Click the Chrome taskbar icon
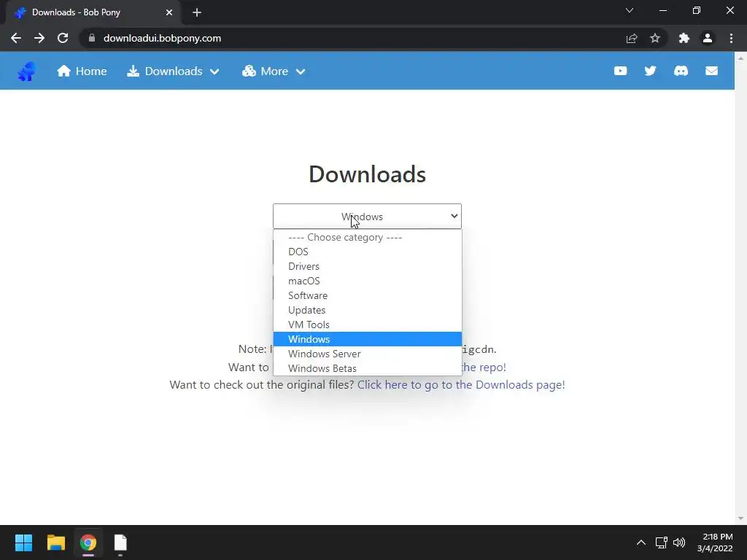The width and height of the screenshot is (747, 560). tap(88, 542)
